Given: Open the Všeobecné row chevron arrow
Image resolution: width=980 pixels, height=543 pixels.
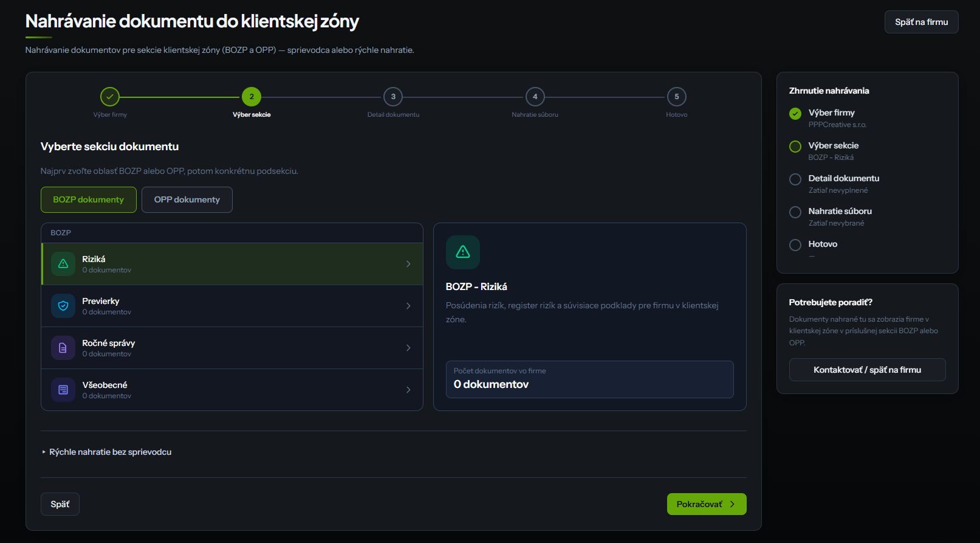Looking at the screenshot, I should click(408, 390).
